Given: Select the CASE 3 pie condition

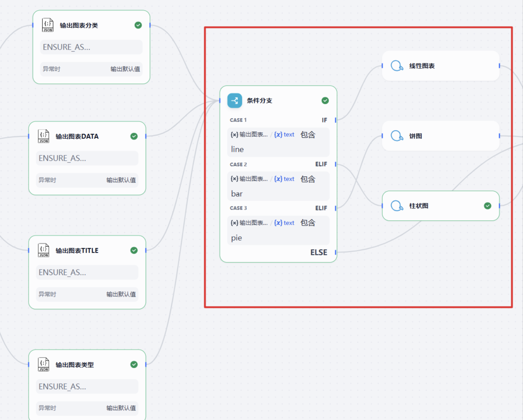Looking at the screenshot, I should coord(278,230).
